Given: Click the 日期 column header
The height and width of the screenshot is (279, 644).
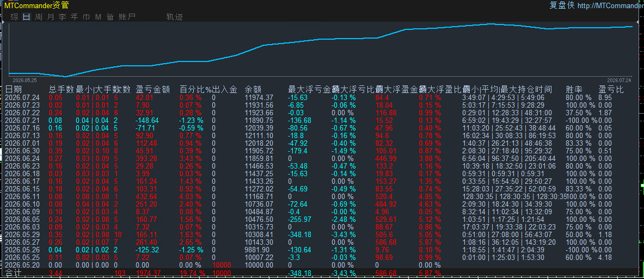Looking at the screenshot, I should 14,89.
